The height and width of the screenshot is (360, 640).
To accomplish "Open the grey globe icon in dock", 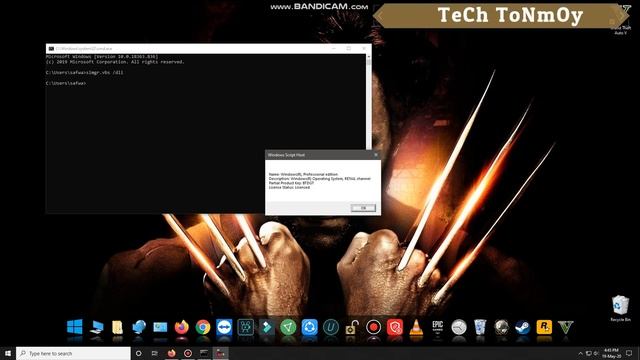I will click(501, 327).
